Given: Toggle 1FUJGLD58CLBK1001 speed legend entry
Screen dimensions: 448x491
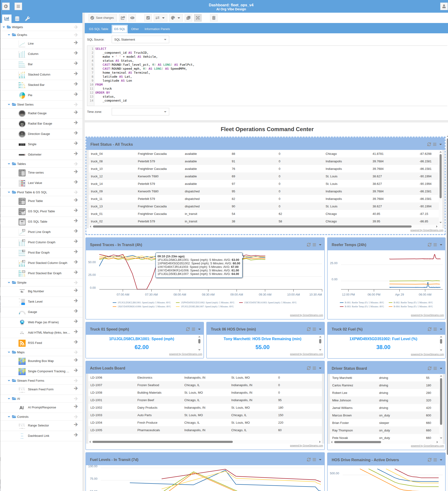Looking at the screenshot, I should (x=142, y=302).
